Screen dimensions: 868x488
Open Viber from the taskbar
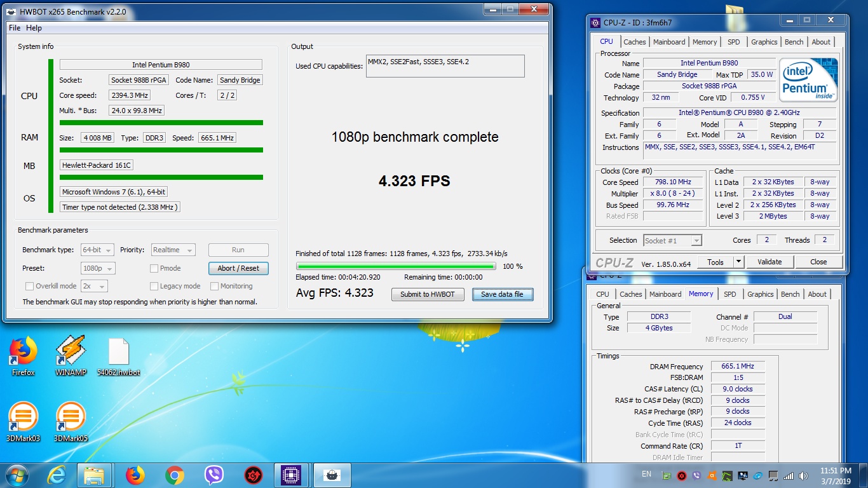click(214, 475)
